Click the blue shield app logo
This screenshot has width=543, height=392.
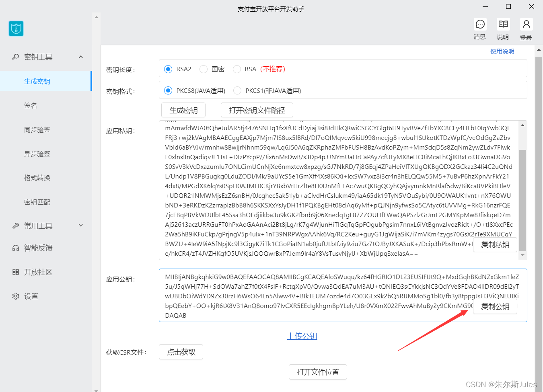[x=16, y=29]
